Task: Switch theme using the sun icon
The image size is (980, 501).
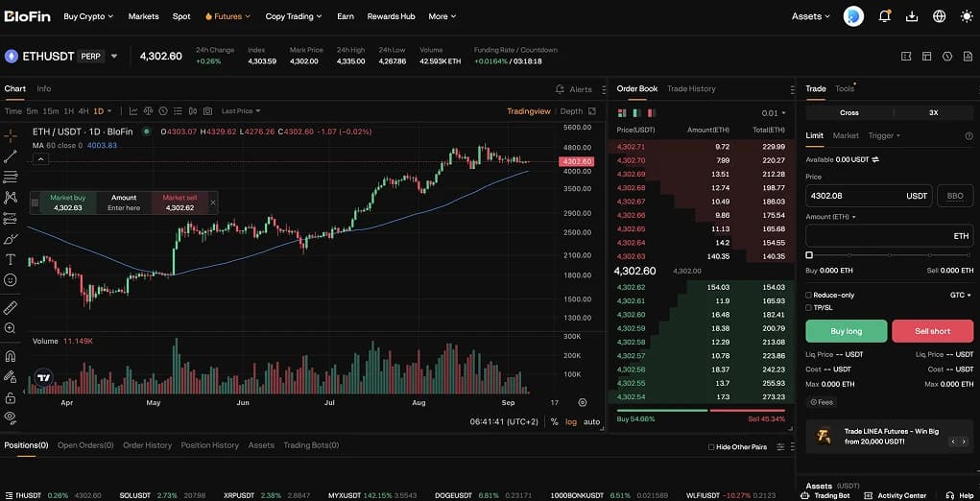Action: click(966, 16)
